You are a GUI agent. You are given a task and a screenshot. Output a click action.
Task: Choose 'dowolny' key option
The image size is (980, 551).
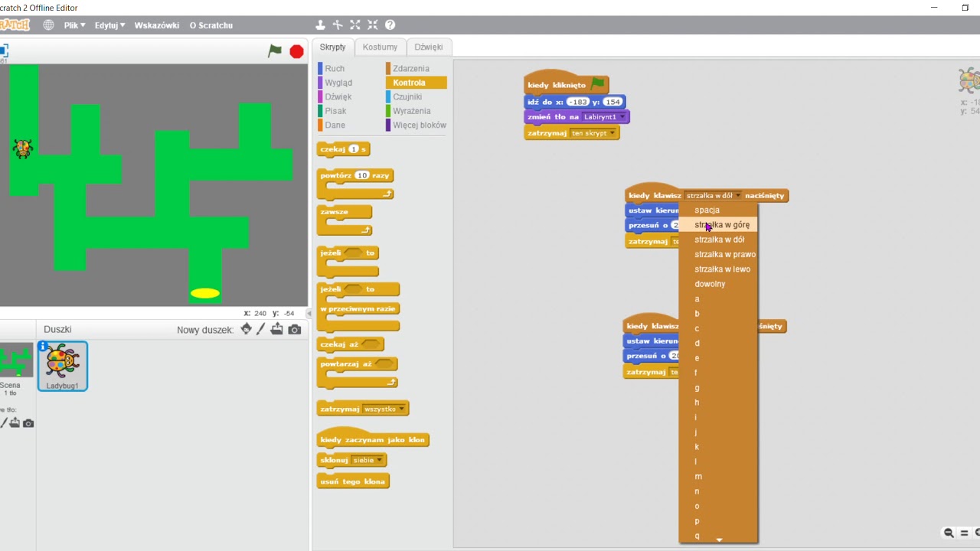[718, 284]
